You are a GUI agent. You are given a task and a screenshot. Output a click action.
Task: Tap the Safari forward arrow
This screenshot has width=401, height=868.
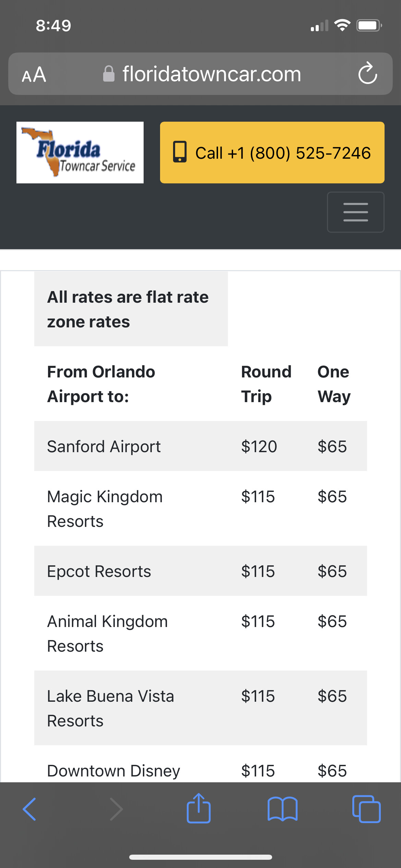pyautogui.click(x=116, y=809)
